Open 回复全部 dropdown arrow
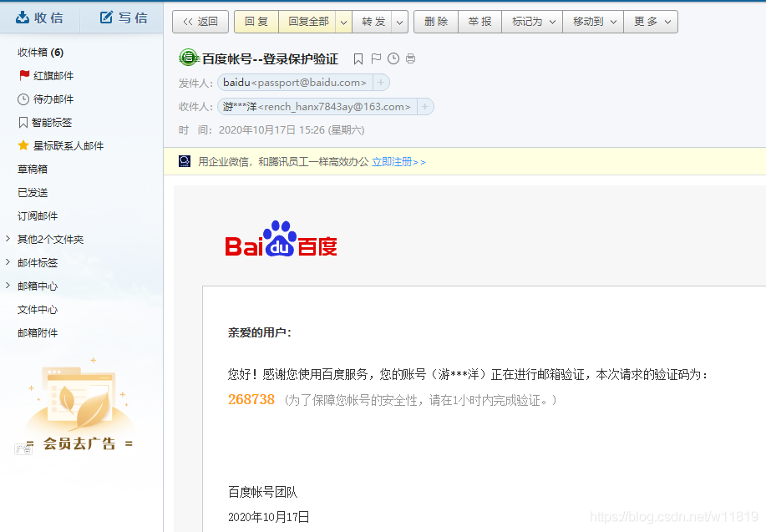Screen dimensions: 766x532 [x=343, y=22]
